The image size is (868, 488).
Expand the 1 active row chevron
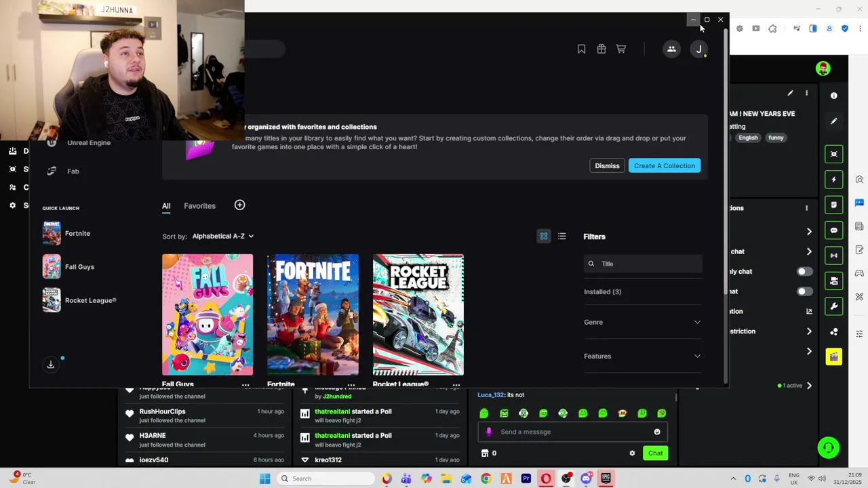click(x=809, y=386)
